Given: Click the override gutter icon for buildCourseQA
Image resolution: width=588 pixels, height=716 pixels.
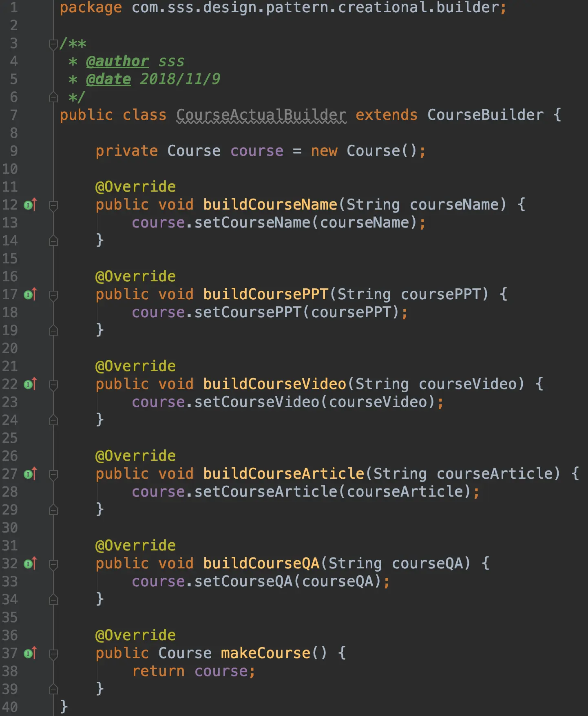Looking at the screenshot, I should (x=30, y=564).
